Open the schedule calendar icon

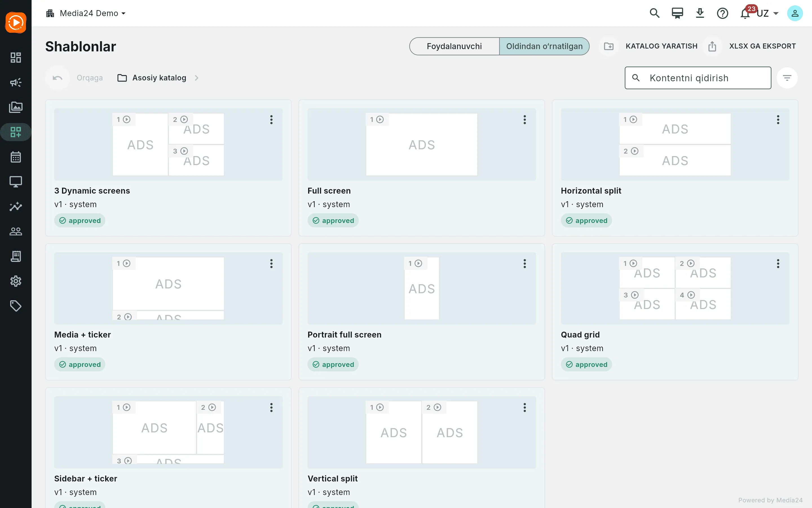16,157
